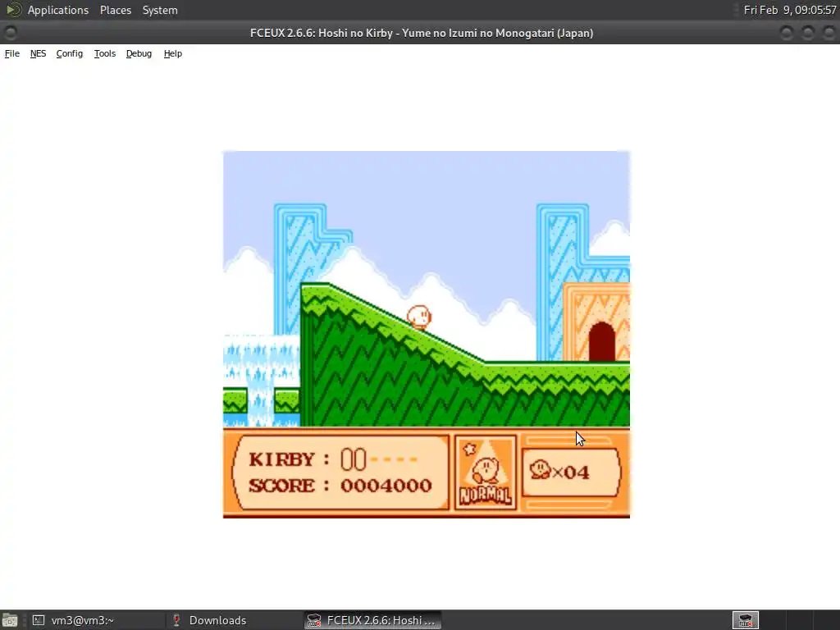Select the FCEUX taskbar button
The height and width of the screenshot is (630, 840).
pos(373,620)
